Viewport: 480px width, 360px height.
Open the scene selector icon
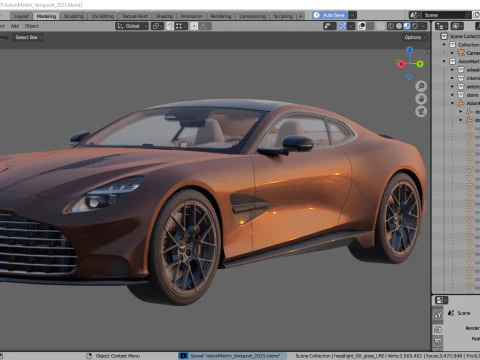(x=415, y=15)
